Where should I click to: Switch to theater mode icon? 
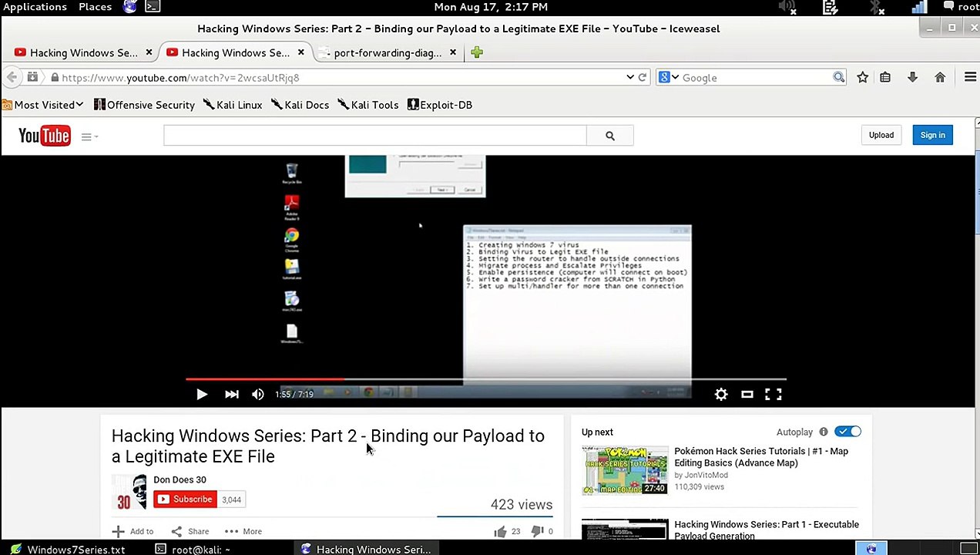747,394
